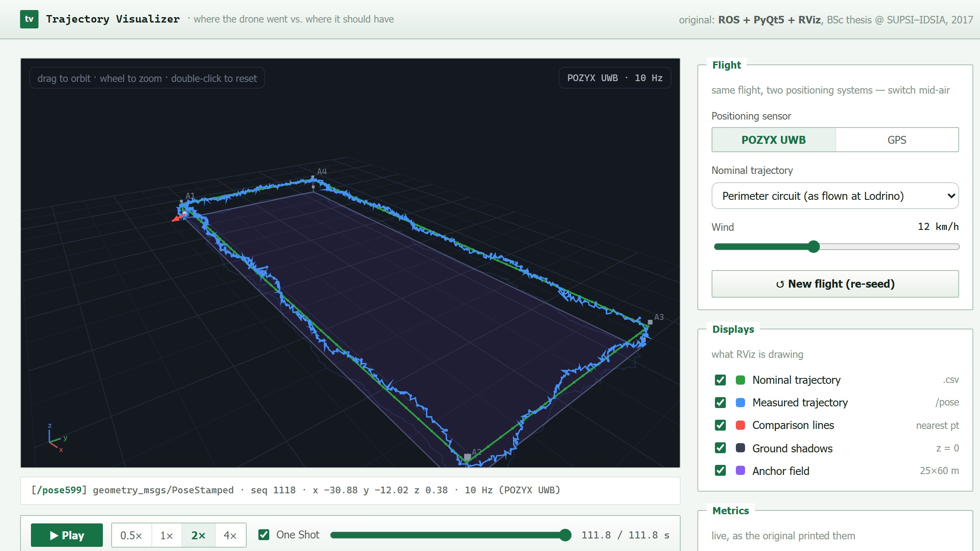Click the Ground shadows label
The image size is (980, 551).
click(x=793, y=448)
